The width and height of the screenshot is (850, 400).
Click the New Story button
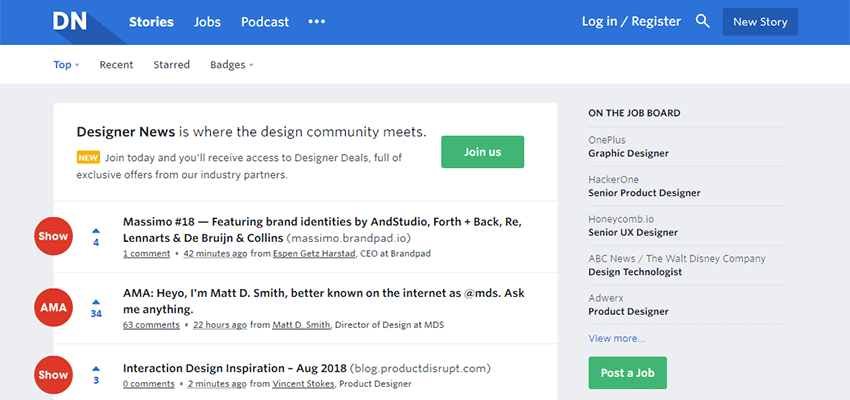[x=760, y=22]
